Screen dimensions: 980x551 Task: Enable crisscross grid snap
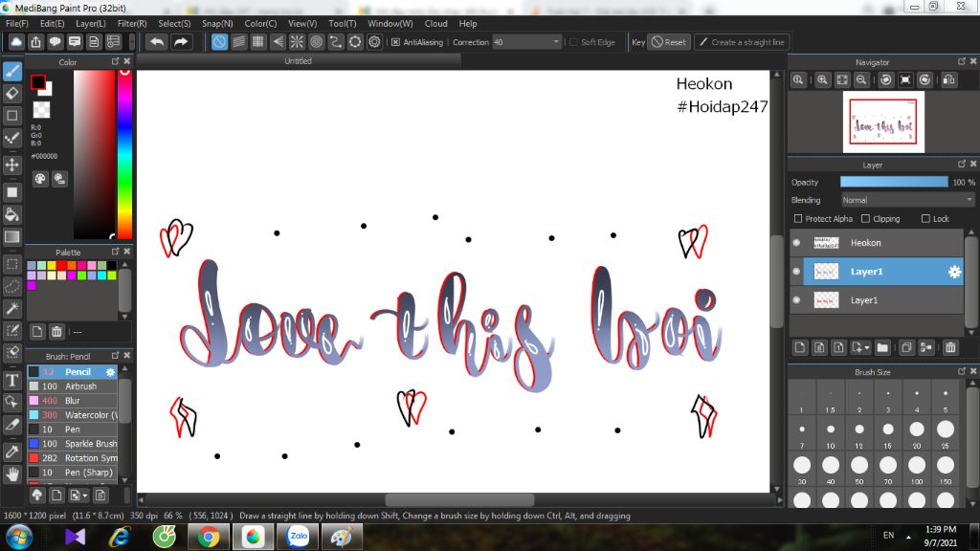coord(258,42)
